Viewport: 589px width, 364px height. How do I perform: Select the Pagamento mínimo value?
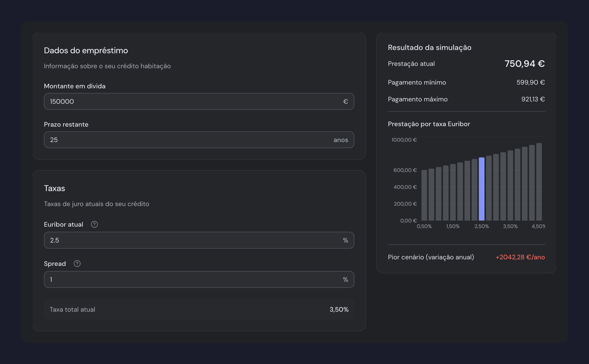531,82
